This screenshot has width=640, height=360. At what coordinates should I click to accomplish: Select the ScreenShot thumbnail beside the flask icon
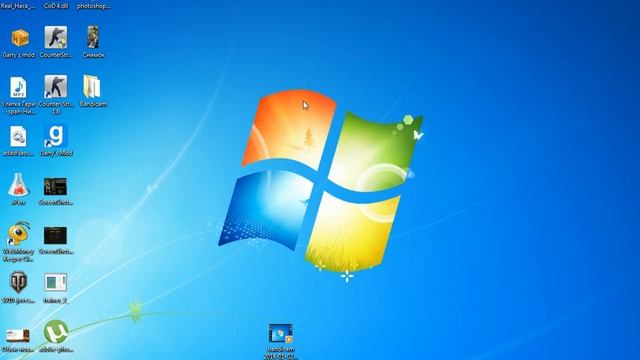tap(56, 187)
